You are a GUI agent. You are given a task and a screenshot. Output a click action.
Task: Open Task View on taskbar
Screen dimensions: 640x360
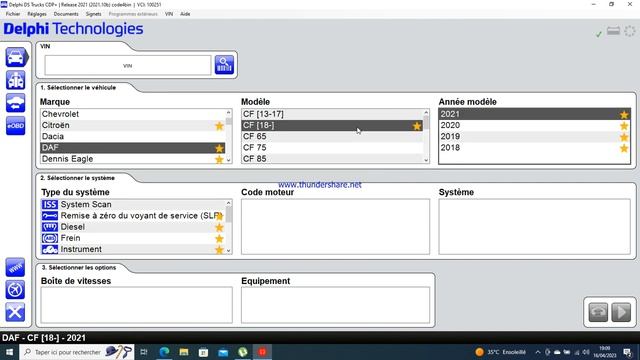[144, 352]
